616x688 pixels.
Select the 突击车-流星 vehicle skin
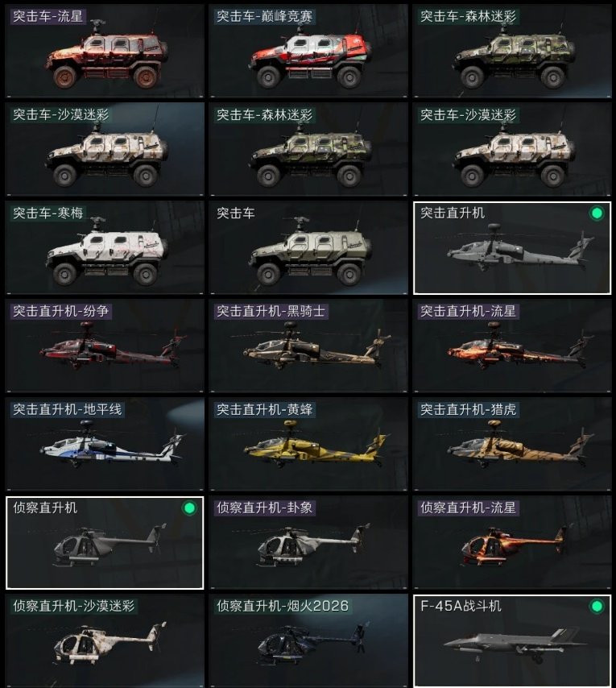[x=105, y=52]
